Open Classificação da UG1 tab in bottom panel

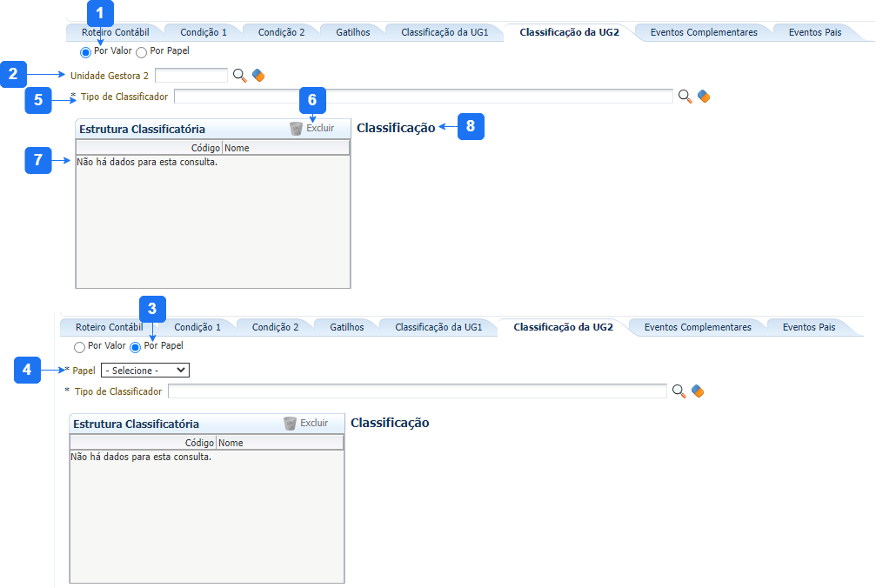click(438, 327)
